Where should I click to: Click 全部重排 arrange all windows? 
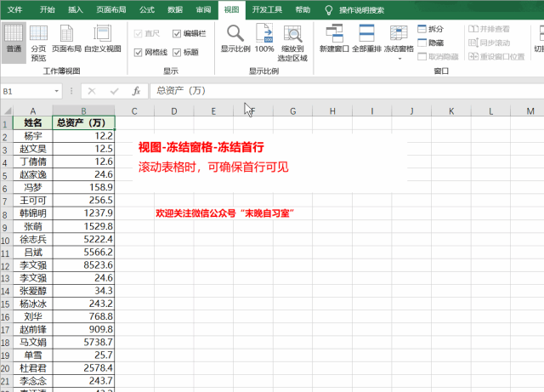[x=366, y=38]
